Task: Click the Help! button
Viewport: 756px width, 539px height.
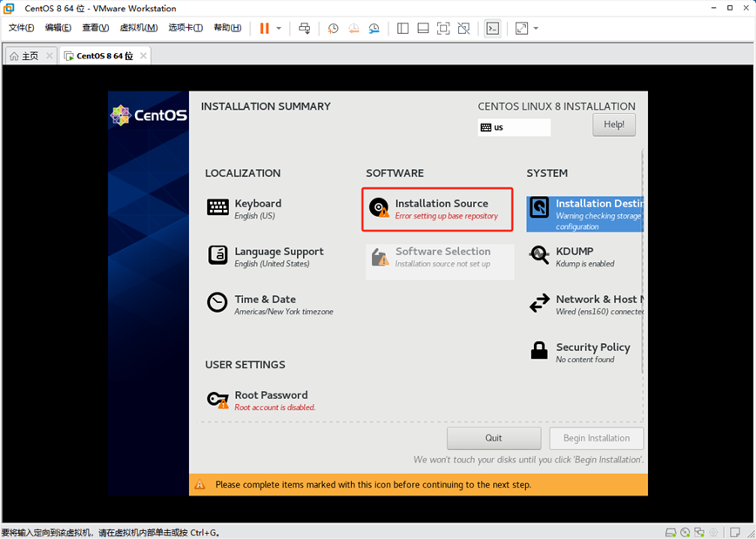Action: [614, 125]
